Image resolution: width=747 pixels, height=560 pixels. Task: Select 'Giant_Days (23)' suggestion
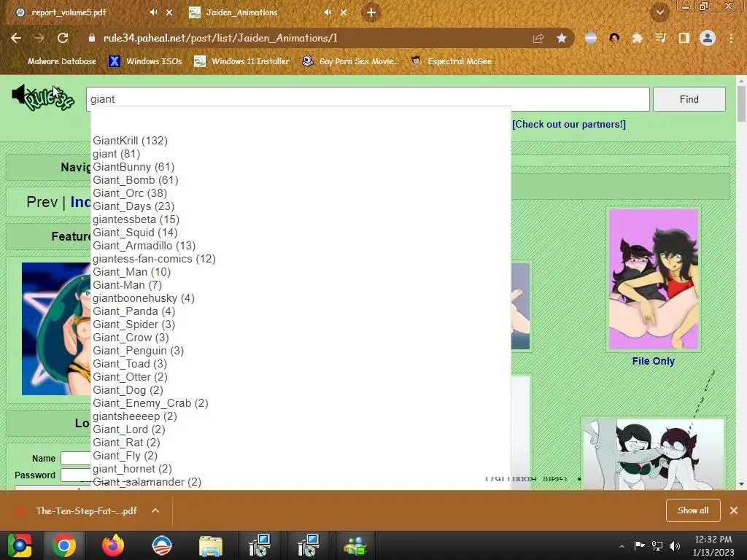(x=133, y=206)
